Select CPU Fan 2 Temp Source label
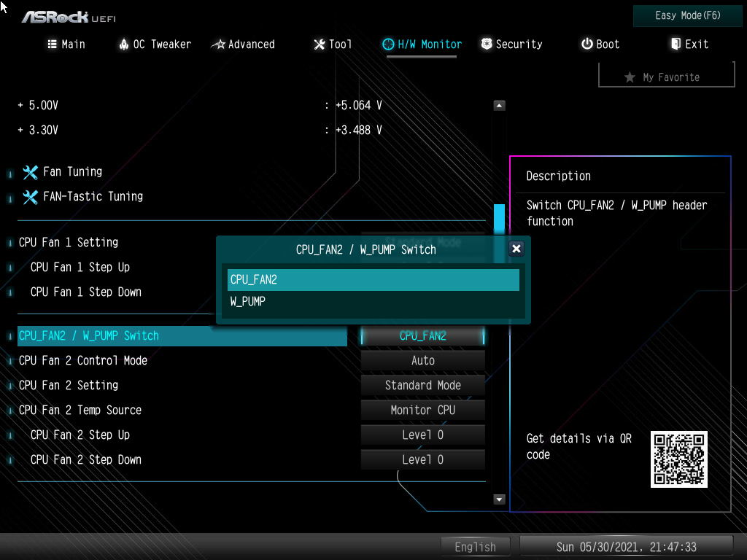This screenshot has height=560, width=747. (x=80, y=410)
